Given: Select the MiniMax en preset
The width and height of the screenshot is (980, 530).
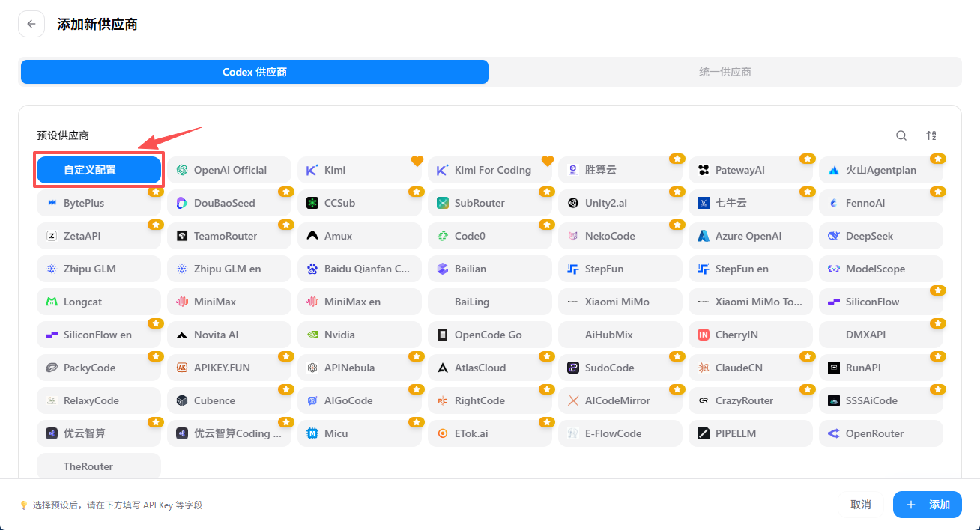Looking at the screenshot, I should point(360,302).
